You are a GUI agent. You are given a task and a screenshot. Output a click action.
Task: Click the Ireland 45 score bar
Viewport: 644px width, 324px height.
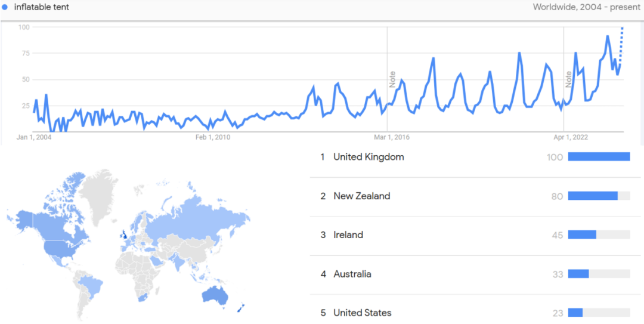599,234
